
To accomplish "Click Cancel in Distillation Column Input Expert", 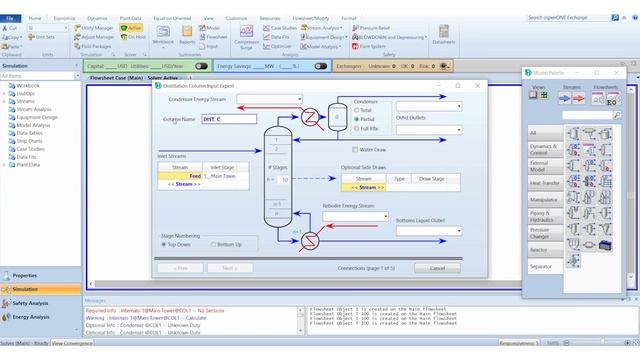I will point(437,268).
